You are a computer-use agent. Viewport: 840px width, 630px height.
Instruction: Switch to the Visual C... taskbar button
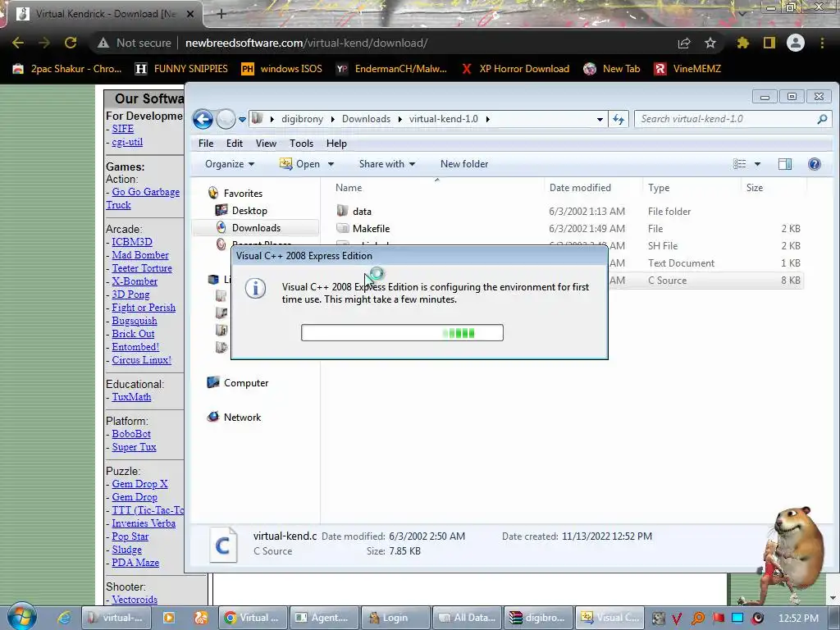click(x=609, y=618)
